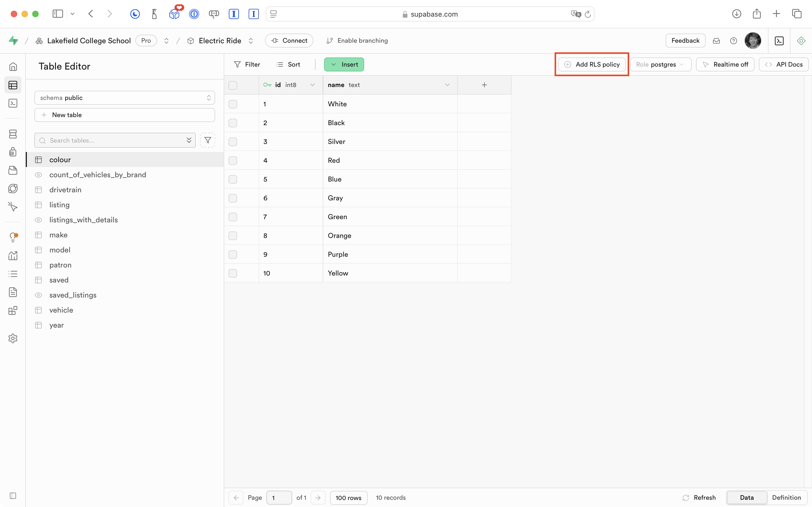
Task: Select the vehicle table in list
Action: pos(61,310)
